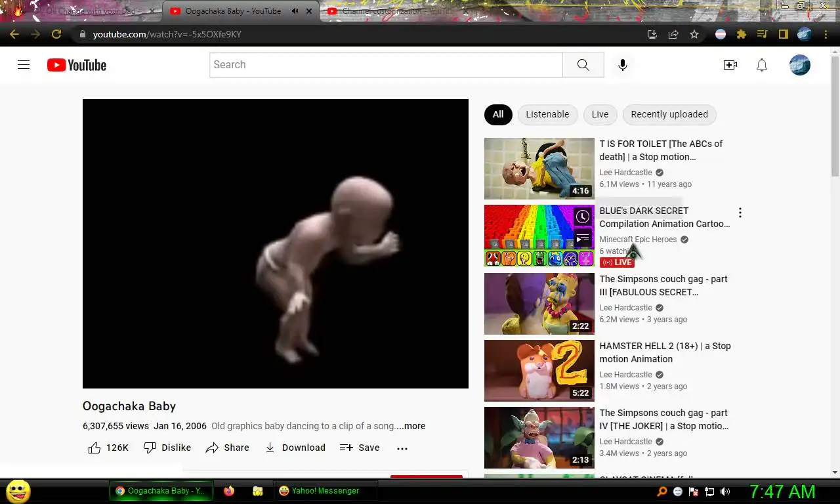840x504 pixels.
Task: Open the smiley face Start button
Action: pos(18,491)
